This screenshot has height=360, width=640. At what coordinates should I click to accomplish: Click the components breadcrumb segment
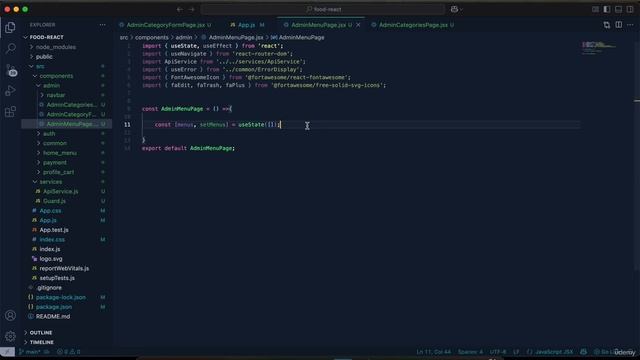(151, 37)
